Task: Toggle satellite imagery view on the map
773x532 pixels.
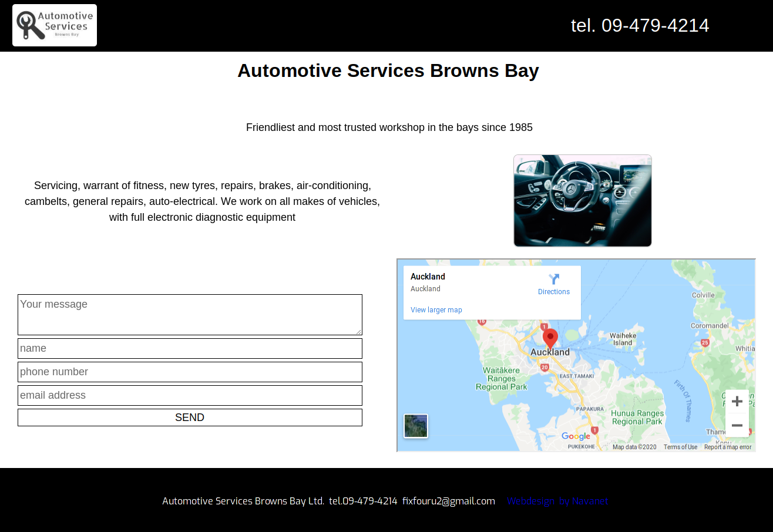Action: coord(415,425)
